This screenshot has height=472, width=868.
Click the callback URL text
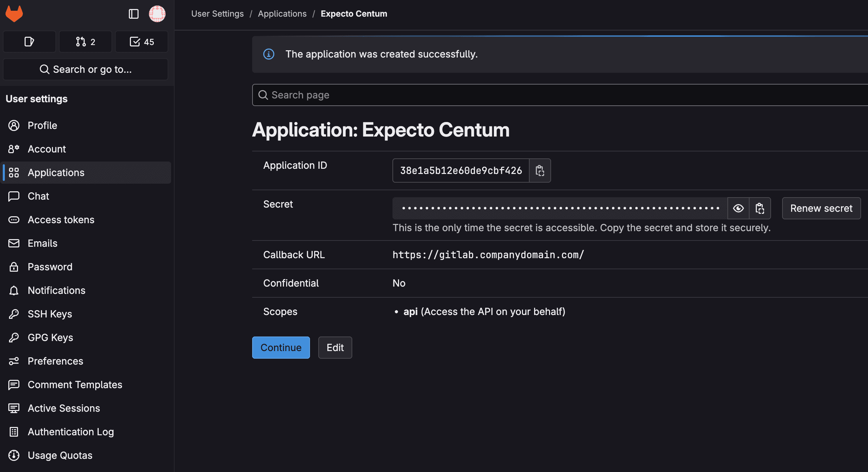point(488,255)
